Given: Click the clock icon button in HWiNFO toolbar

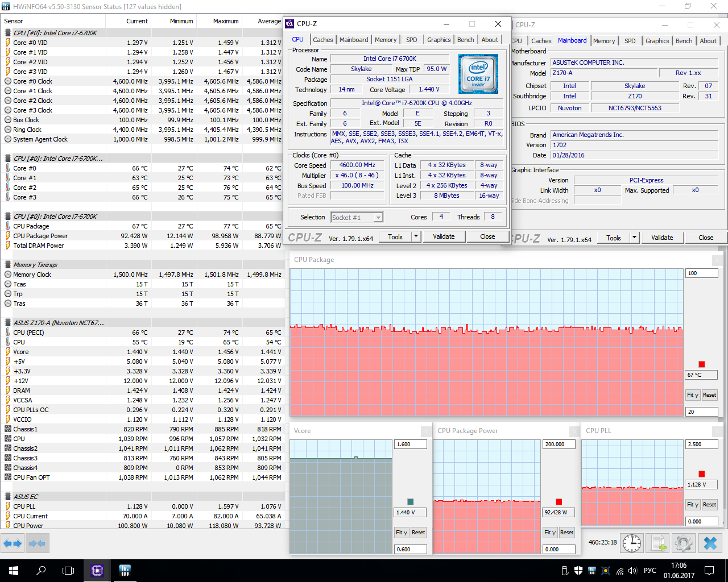Looking at the screenshot, I should coord(632,543).
